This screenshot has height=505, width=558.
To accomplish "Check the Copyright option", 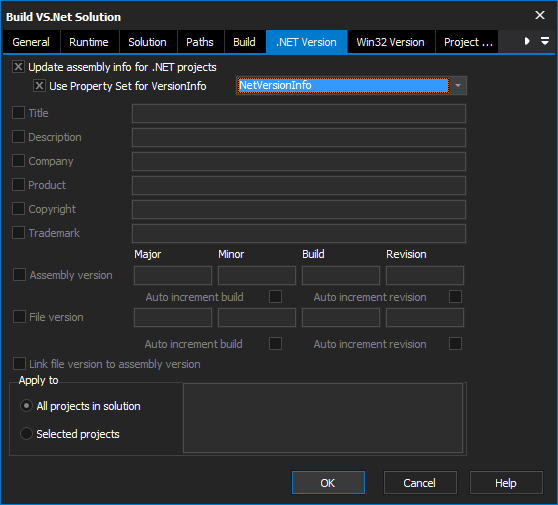I will point(18,209).
